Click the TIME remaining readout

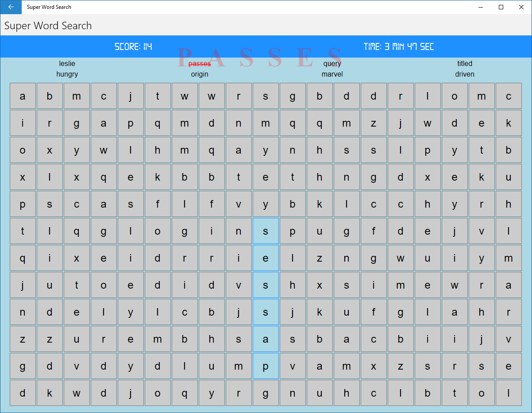pyautogui.click(x=399, y=46)
